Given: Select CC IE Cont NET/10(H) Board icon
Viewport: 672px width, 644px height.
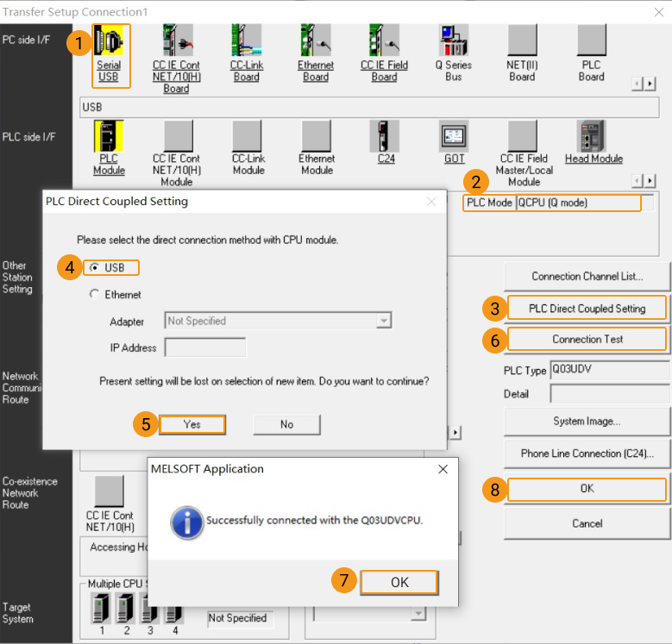Looking at the screenshot, I should (x=176, y=41).
